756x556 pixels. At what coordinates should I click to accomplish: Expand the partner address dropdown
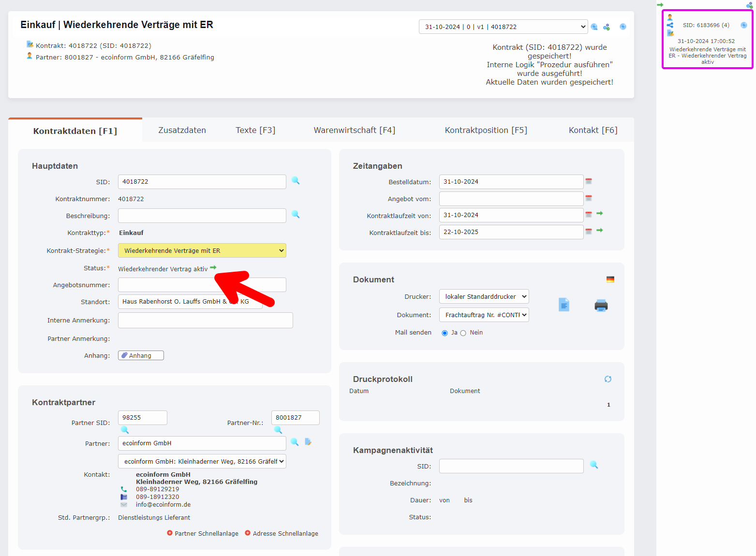(202, 461)
